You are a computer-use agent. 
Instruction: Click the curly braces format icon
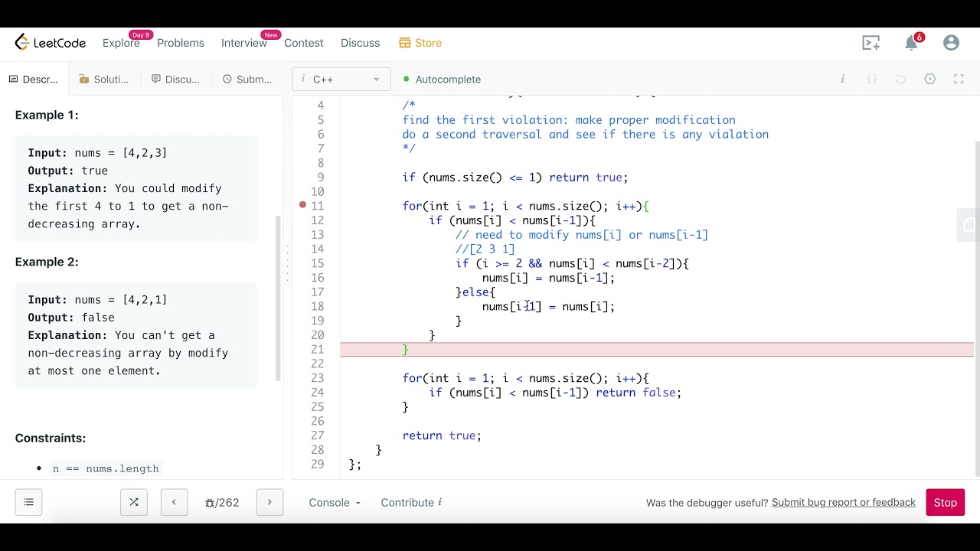871,79
